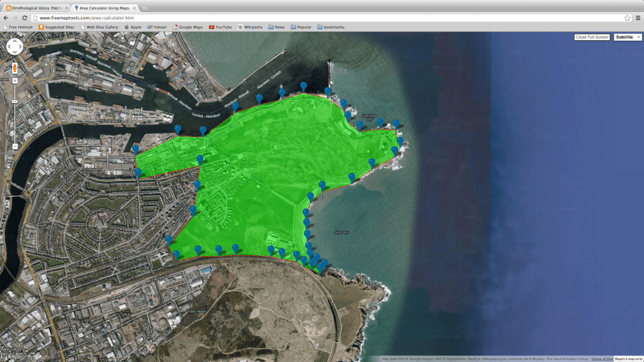
Task: Open the Satellite map type dropdown
Action: (x=628, y=37)
